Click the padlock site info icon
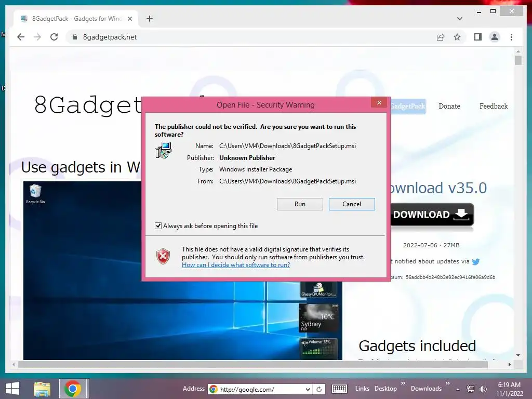This screenshot has height=399, width=532. click(75, 37)
